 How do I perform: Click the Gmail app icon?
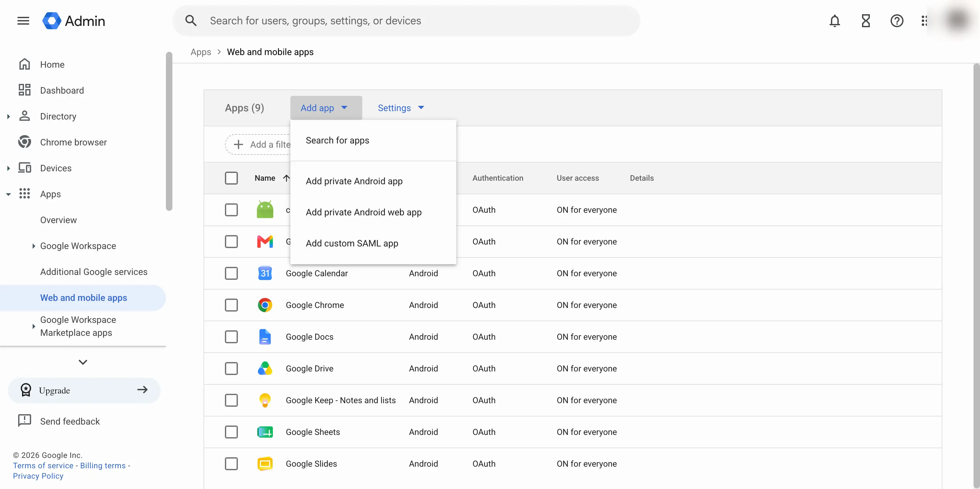[x=265, y=242]
